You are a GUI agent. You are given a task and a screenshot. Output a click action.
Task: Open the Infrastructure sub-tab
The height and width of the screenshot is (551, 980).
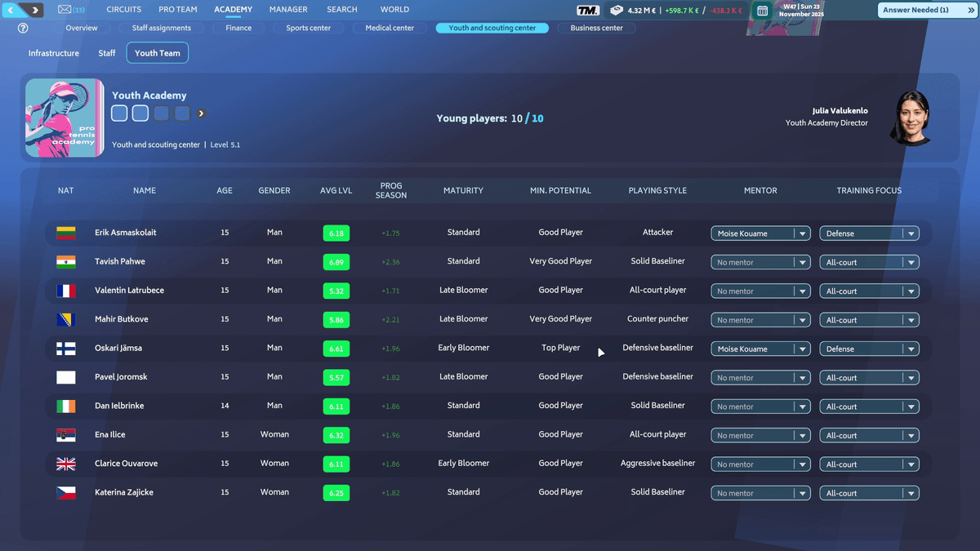click(54, 53)
